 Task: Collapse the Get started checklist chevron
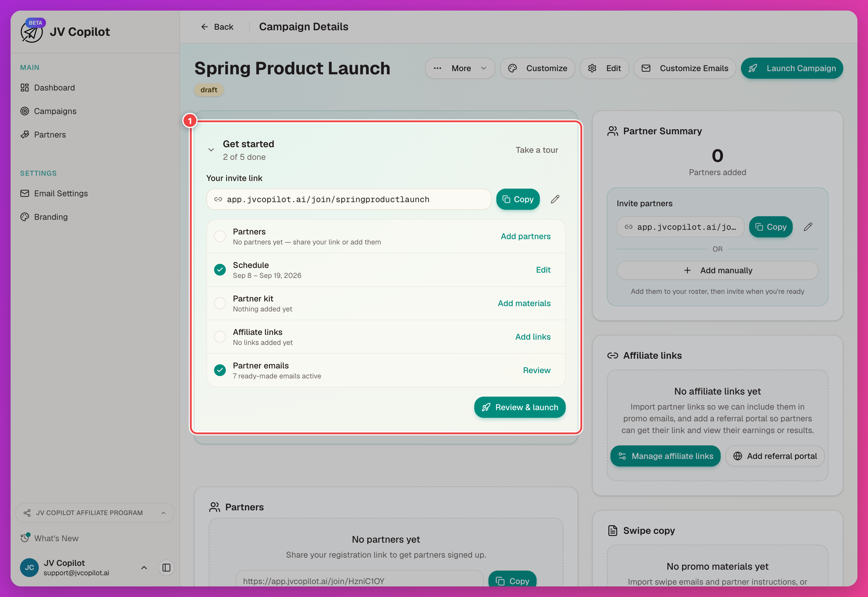211,150
